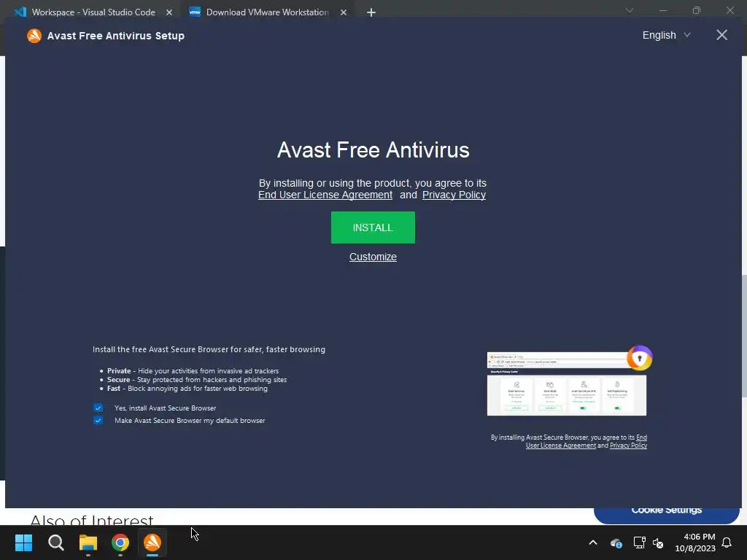
Task: Uncheck Yes, install Avast Secure Browser
Action: click(x=98, y=408)
